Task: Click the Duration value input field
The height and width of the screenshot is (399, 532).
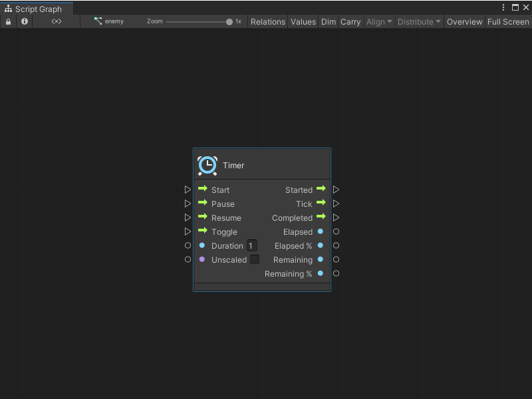Action: pyautogui.click(x=251, y=245)
